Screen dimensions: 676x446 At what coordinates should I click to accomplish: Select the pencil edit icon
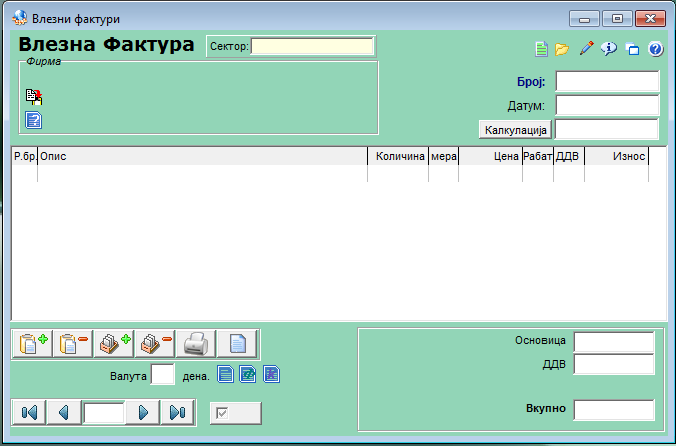coord(586,48)
